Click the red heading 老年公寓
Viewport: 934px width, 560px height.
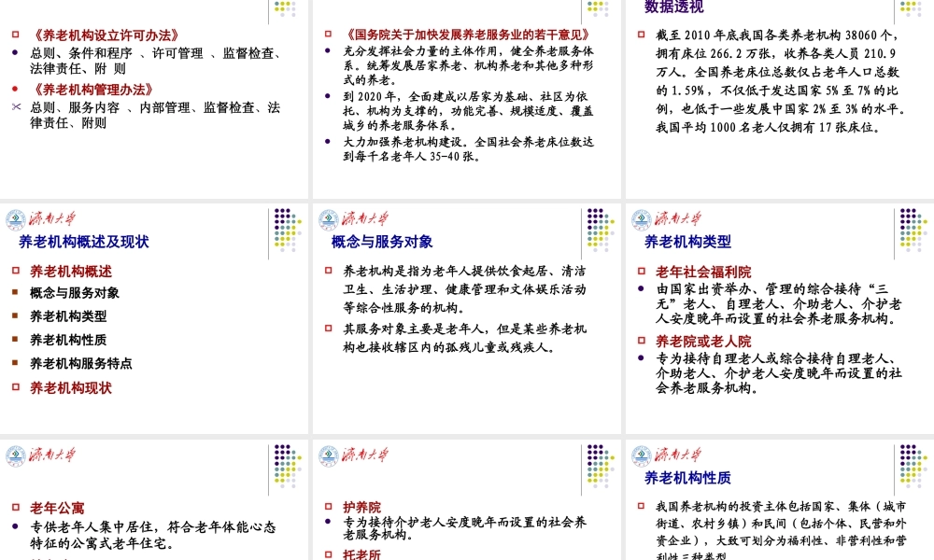coord(57,509)
